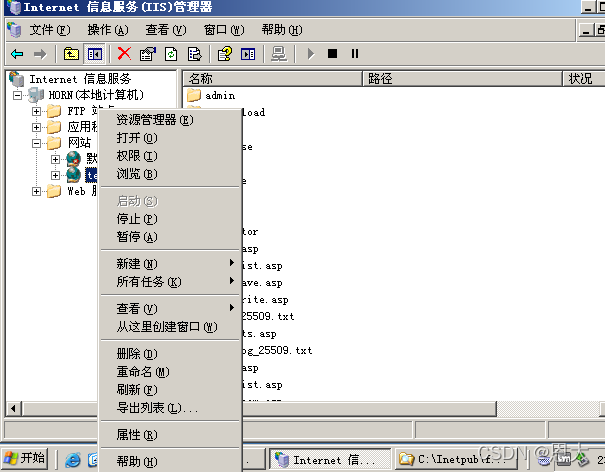Choose 从这里创建窗口(W) menu entry
The height and width of the screenshot is (472, 605).
coord(170,327)
